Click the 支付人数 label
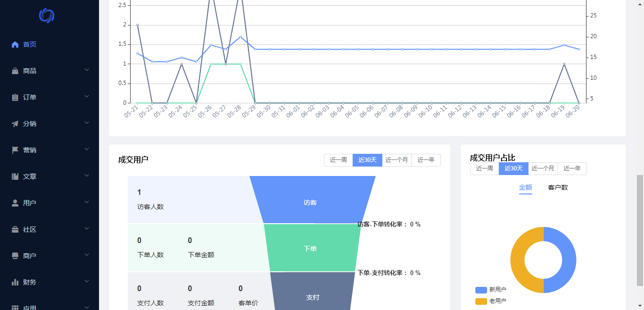The image size is (644, 310). click(x=150, y=303)
